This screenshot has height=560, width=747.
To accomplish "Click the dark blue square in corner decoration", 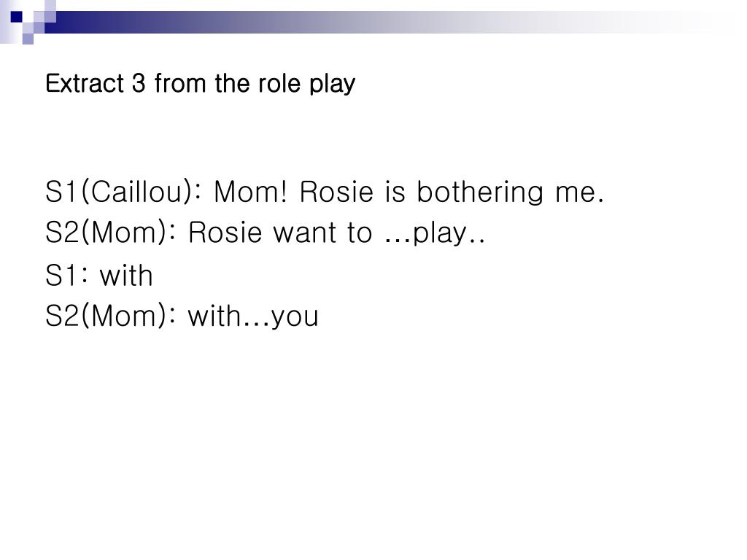I will (17, 17).
